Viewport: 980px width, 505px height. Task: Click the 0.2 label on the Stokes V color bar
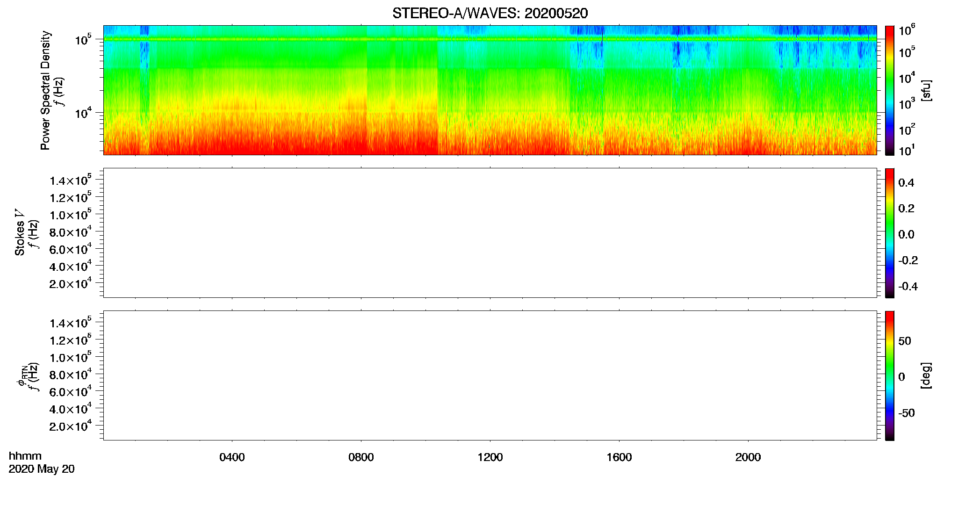[x=906, y=209]
